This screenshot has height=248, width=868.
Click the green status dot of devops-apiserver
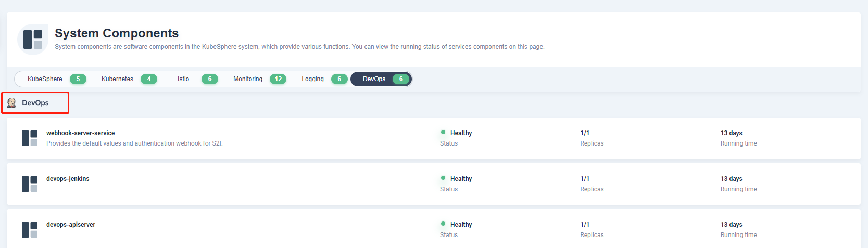click(443, 224)
